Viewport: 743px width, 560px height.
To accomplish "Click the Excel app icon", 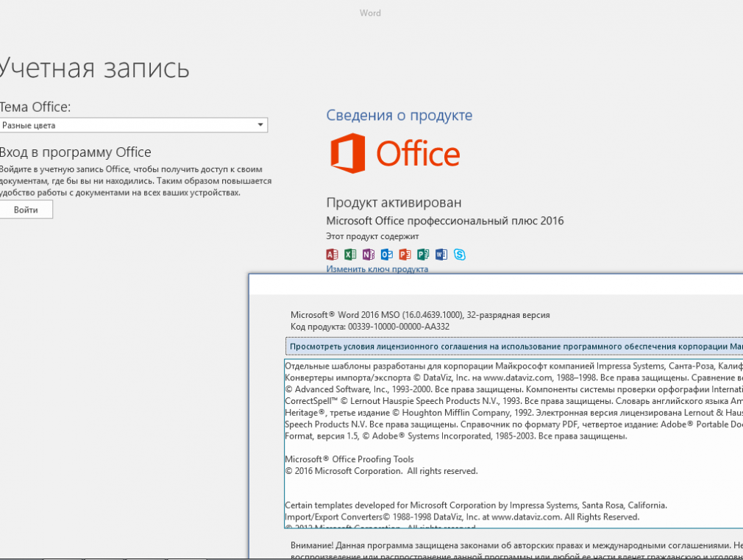I will [x=350, y=255].
